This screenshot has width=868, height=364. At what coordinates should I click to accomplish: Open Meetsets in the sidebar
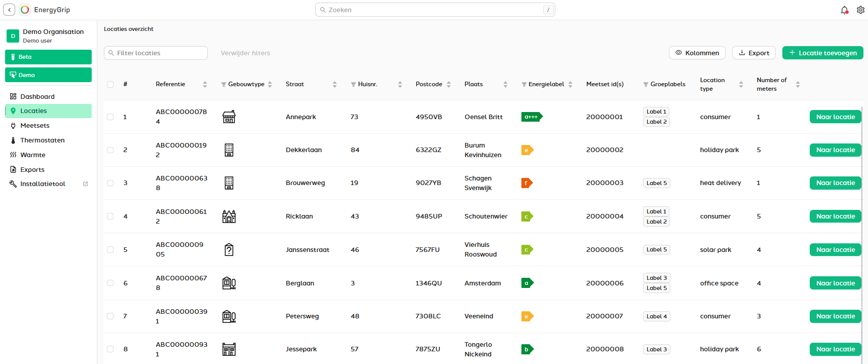pyautogui.click(x=34, y=126)
